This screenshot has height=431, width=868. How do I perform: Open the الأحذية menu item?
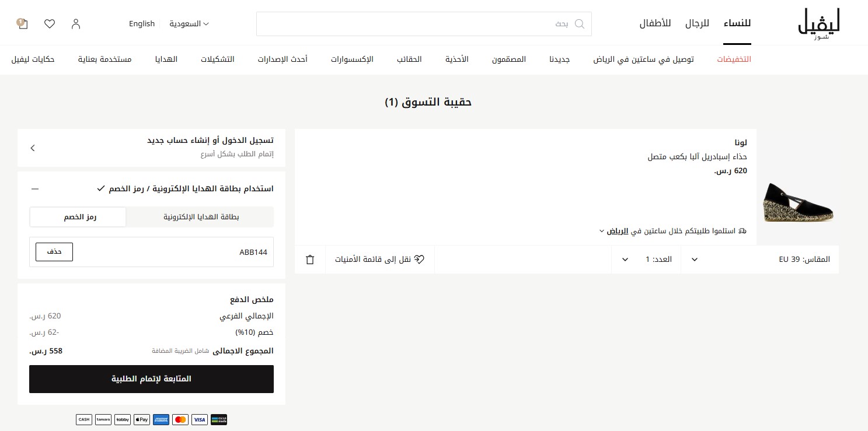click(457, 59)
